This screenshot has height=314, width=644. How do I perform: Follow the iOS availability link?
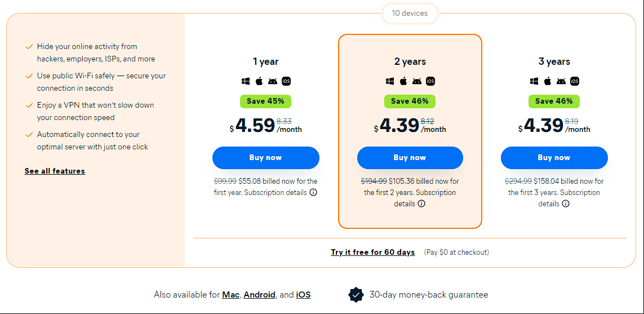(x=304, y=295)
